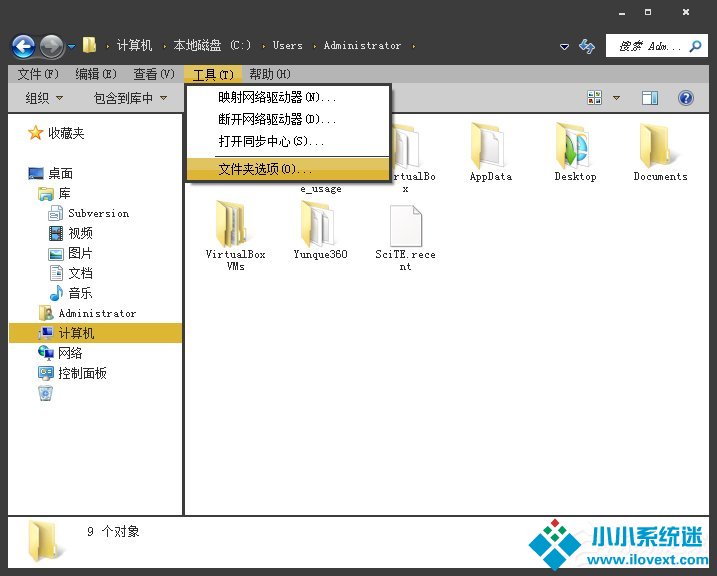Expand the arrow after Administrator in path

(413, 46)
